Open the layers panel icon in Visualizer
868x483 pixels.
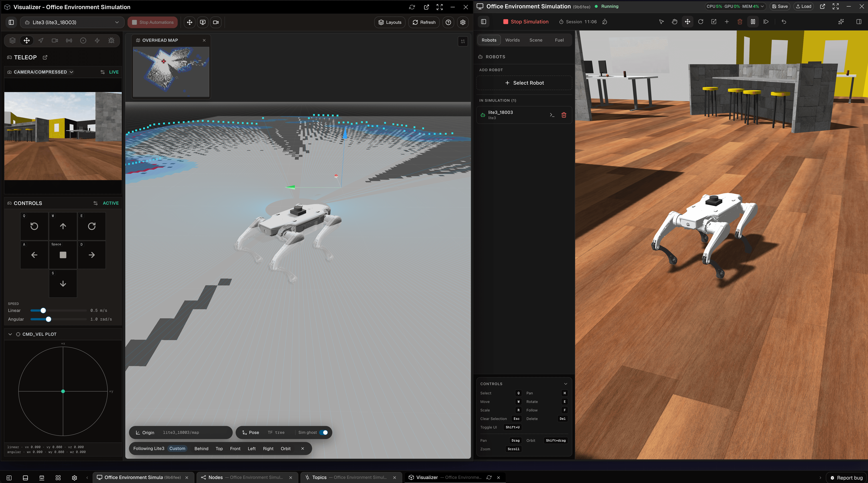pos(13,40)
